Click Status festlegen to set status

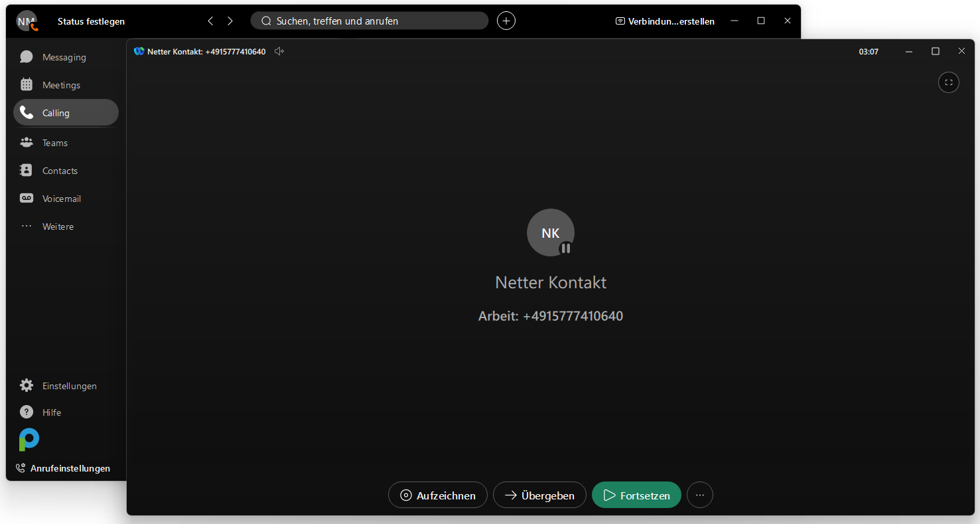pyautogui.click(x=91, y=21)
